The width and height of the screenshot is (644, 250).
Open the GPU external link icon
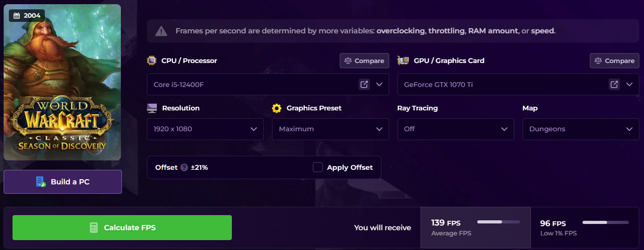(x=614, y=84)
